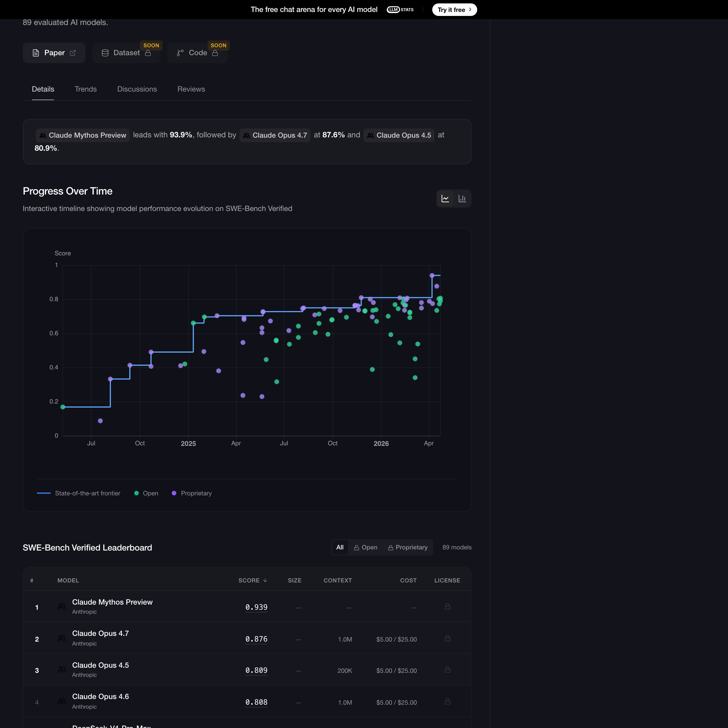The width and height of the screenshot is (728, 728).
Task: Toggle the Proprietary legend item
Action: (x=192, y=493)
